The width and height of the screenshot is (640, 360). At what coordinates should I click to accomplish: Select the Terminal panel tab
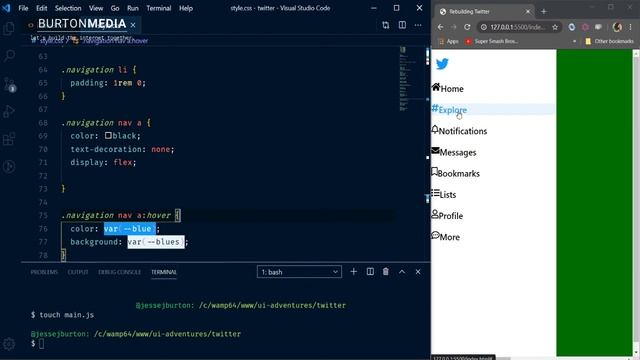click(164, 272)
